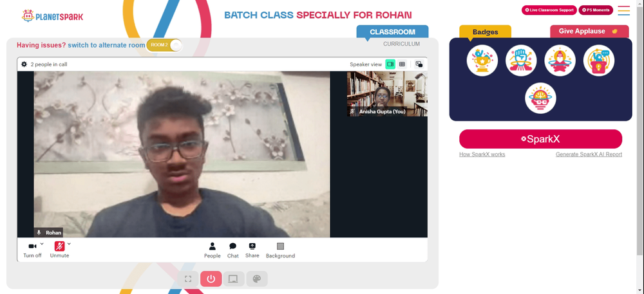Turn off the camera
The image size is (644, 294).
point(32,250)
